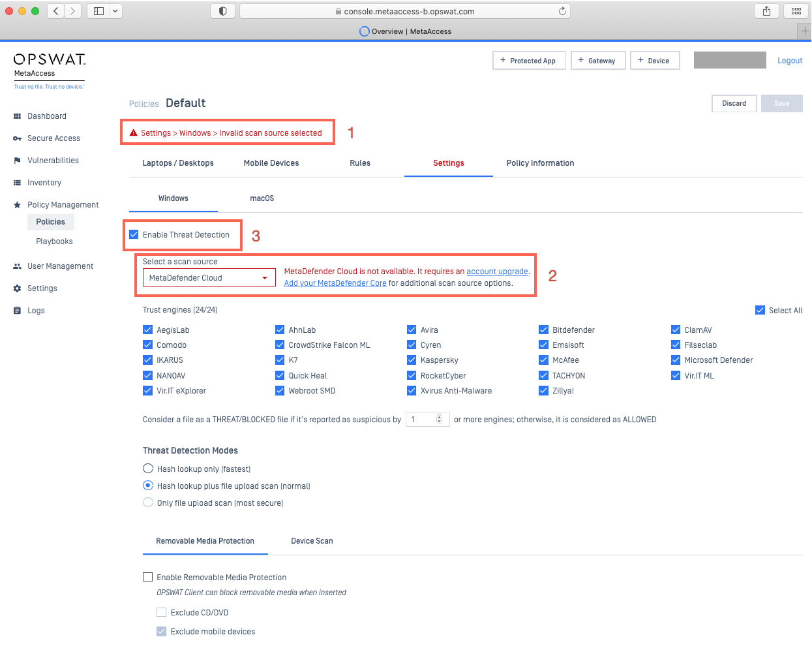Image resolution: width=812 pixels, height=650 pixels.
Task: Click the OPSWAT MetaAccess logo
Action: (50, 70)
